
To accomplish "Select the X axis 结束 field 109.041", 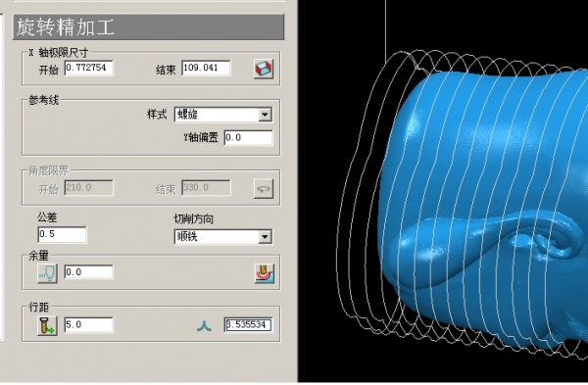I will click(x=206, y=68).
